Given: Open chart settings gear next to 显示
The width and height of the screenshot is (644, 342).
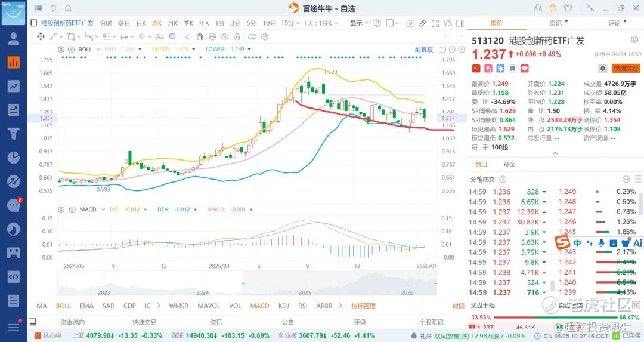Looking at the screenshot, I should (377, 23).
